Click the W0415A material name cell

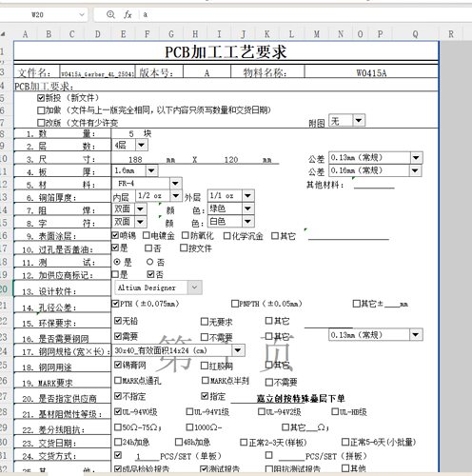[371, 72]
